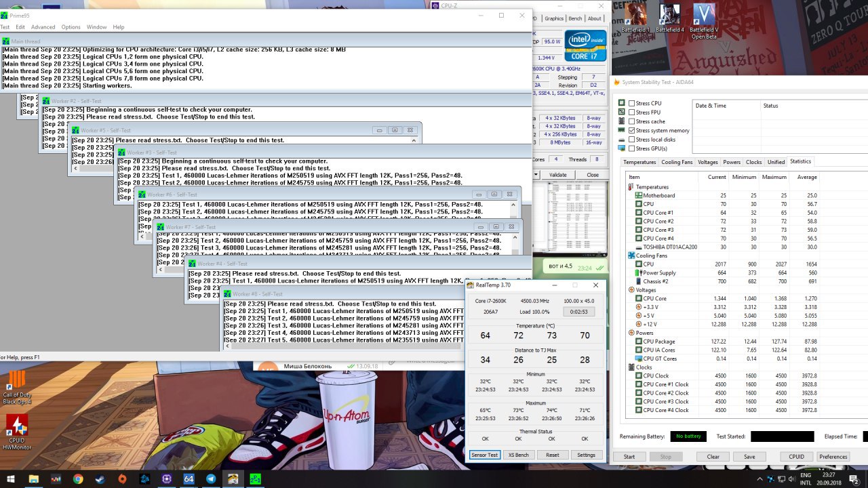Screen dimensions: 868x488
Task: Click the Reset button in RealTemp
Action: tap(553, 455)
